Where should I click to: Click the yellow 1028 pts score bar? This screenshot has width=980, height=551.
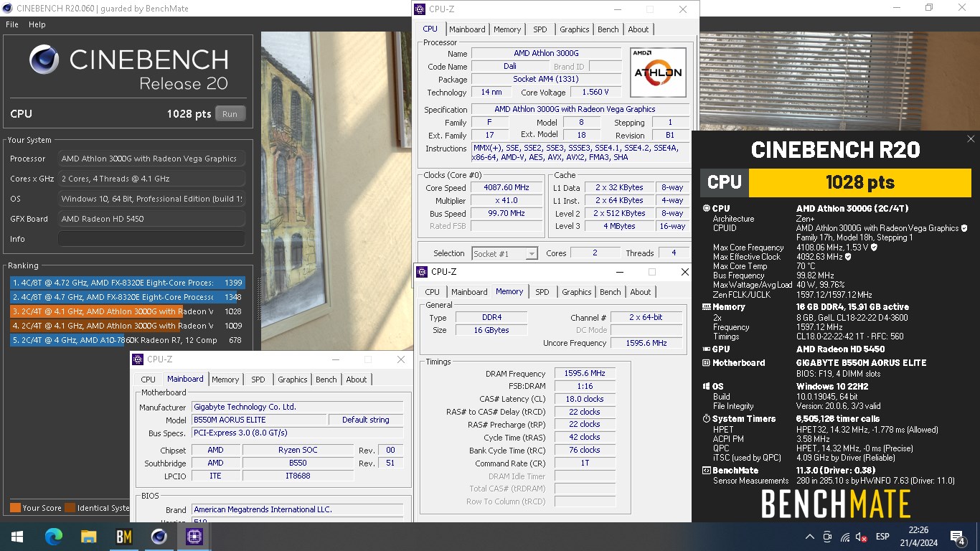(x=859, y=182)
